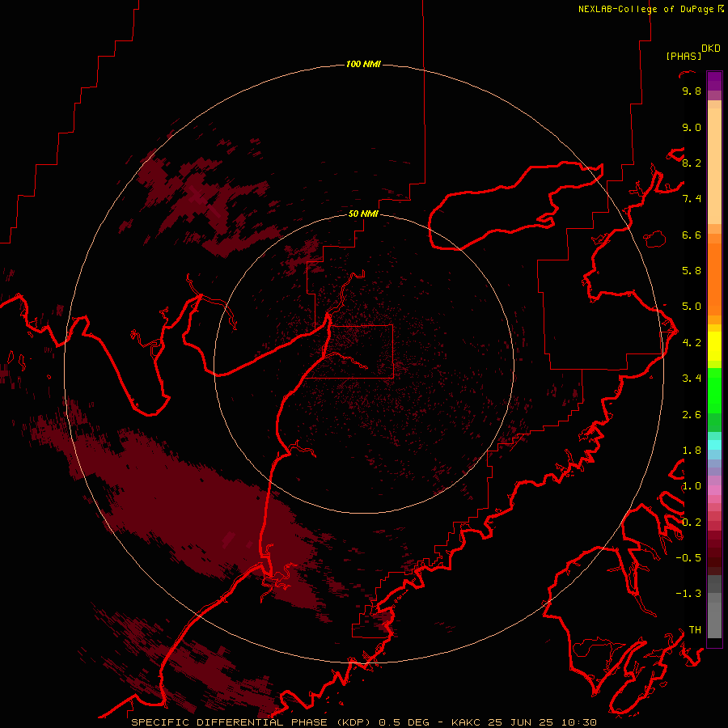Viewport: 728px width, 728px height.
Task: Click the orange segment of the color bar
Action: tap(714, 278)
